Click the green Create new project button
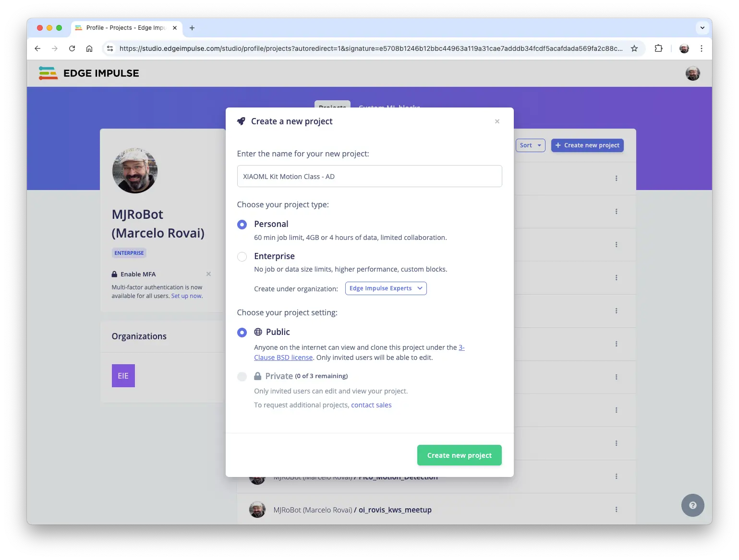The image size is (739, 560). coord(459,455)
